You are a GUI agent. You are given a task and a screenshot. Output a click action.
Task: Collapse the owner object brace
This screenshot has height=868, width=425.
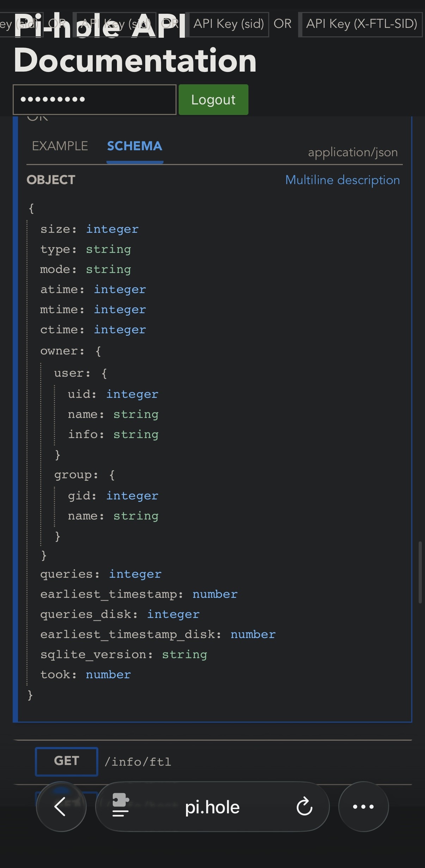click(x=98, y=351)
